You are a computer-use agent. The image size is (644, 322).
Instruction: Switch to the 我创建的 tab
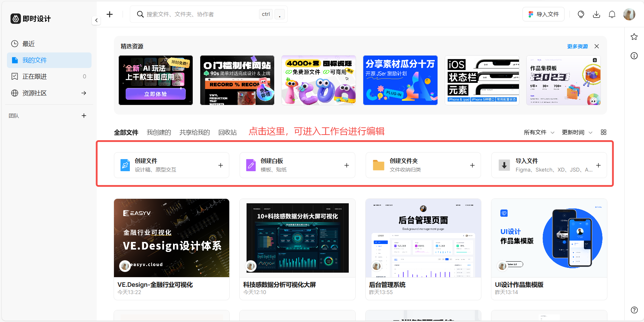(159, 132)
